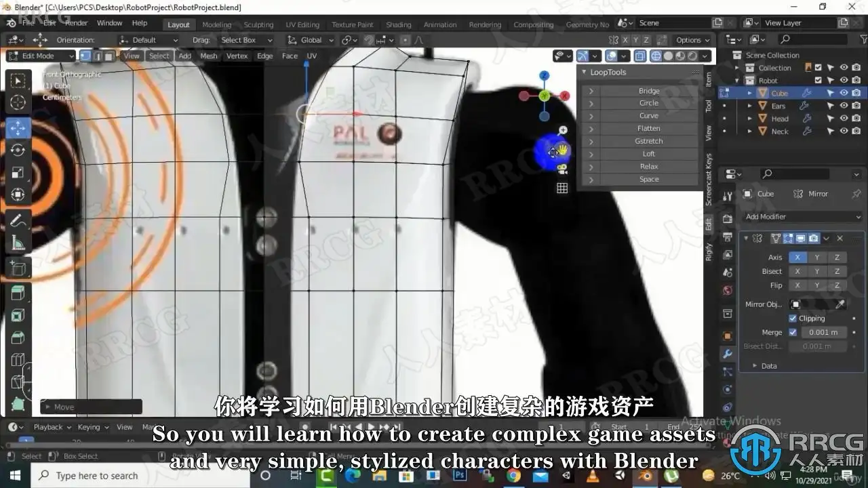
Task: Select the Select Box tool
Action: click(x=18, y=81)
